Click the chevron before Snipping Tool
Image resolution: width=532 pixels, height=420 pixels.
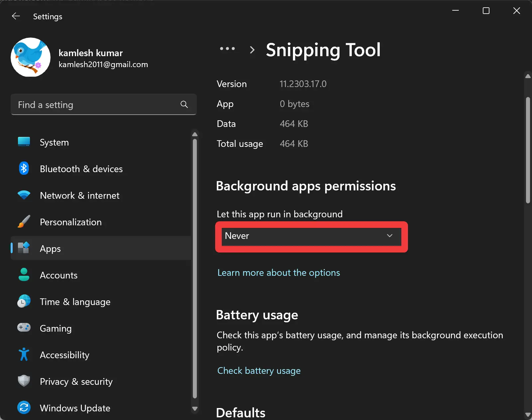[x=252, y=50]
